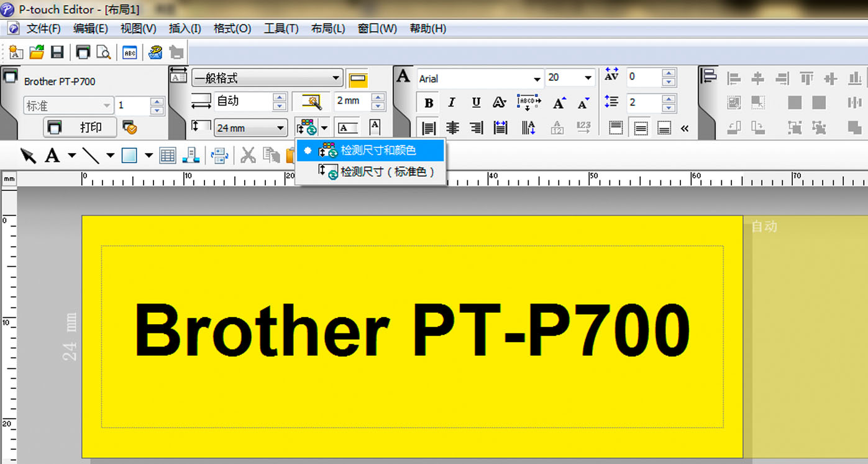Click the Brother PT-P700 text on label
The height and width of the screenshot is (464, 868).
point(412,330)
